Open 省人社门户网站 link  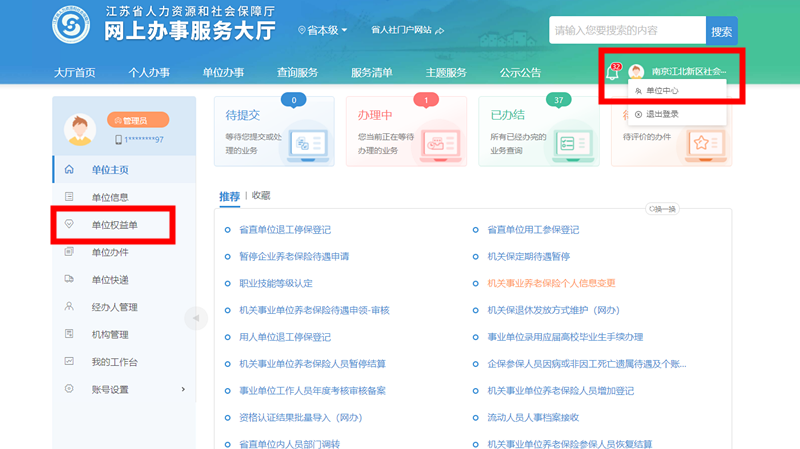click(x=401, y=30)
